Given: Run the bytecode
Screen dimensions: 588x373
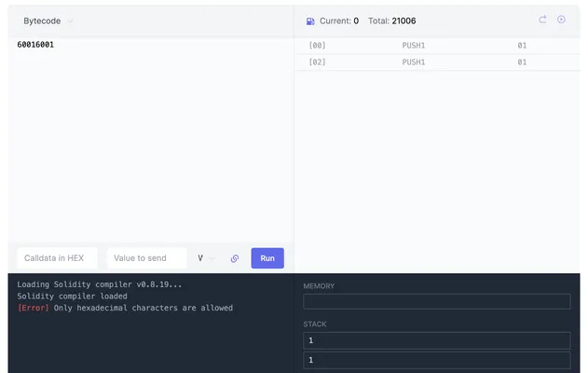Looking at the screenshot, I should tap(267, 258).
